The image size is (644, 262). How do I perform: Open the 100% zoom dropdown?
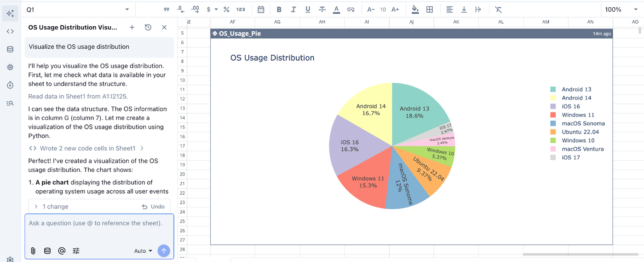click(x=621, y=9)
